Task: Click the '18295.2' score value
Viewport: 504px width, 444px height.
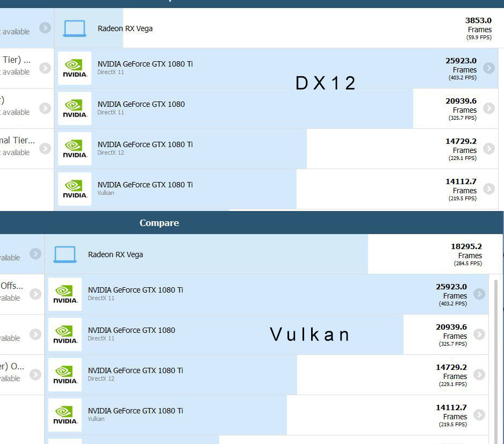Action: pos(466,246)
